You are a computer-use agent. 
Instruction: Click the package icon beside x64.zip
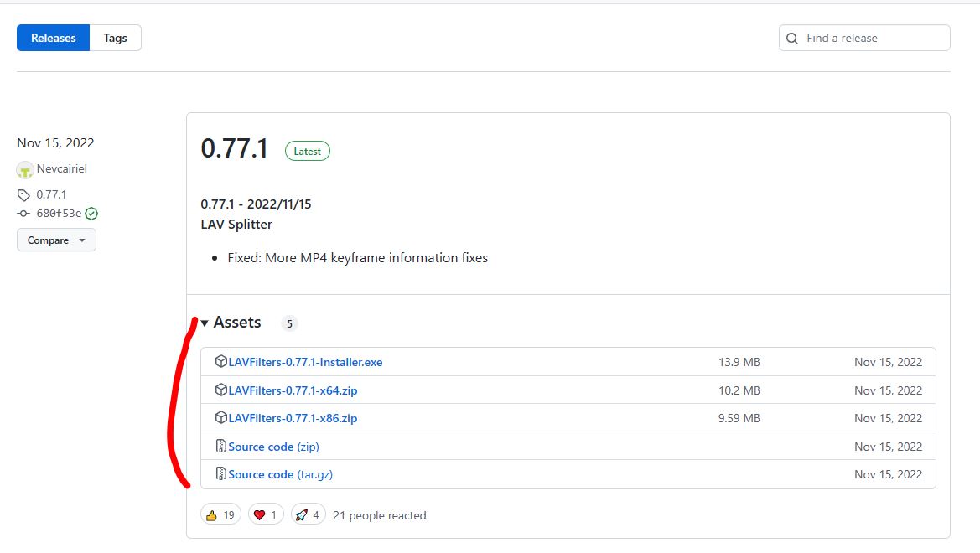tap(220, 390)
